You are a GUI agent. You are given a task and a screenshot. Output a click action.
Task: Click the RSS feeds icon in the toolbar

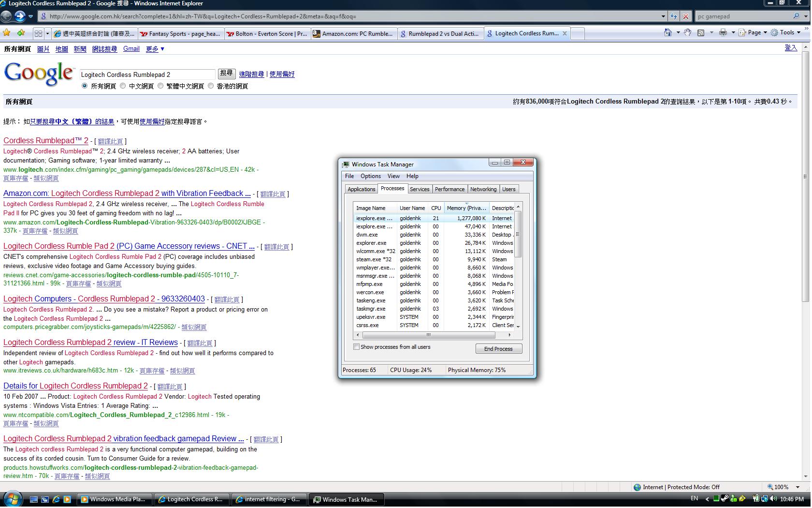[x=700, y=32]
